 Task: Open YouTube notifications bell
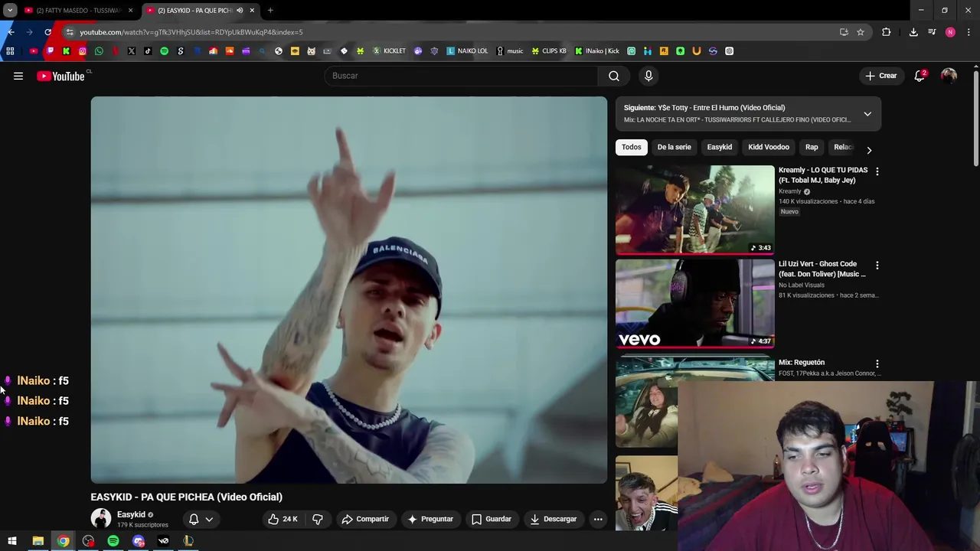920,76
